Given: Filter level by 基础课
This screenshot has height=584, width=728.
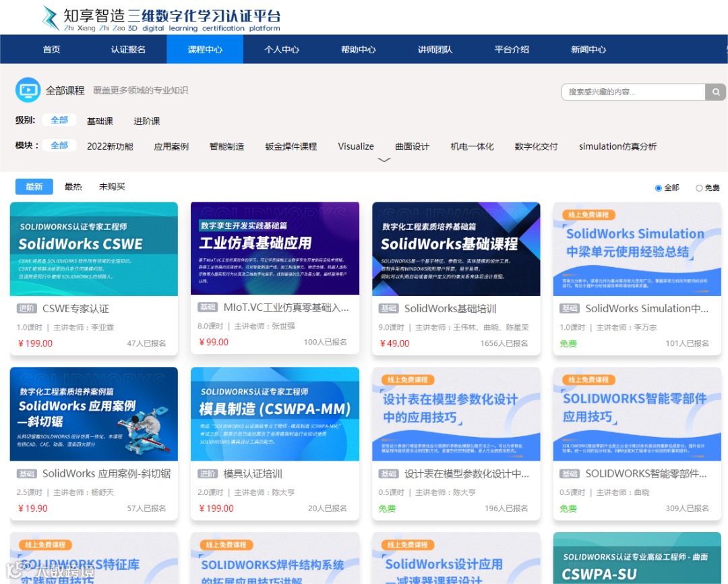Looking at the screenshot, I should 100,121.
